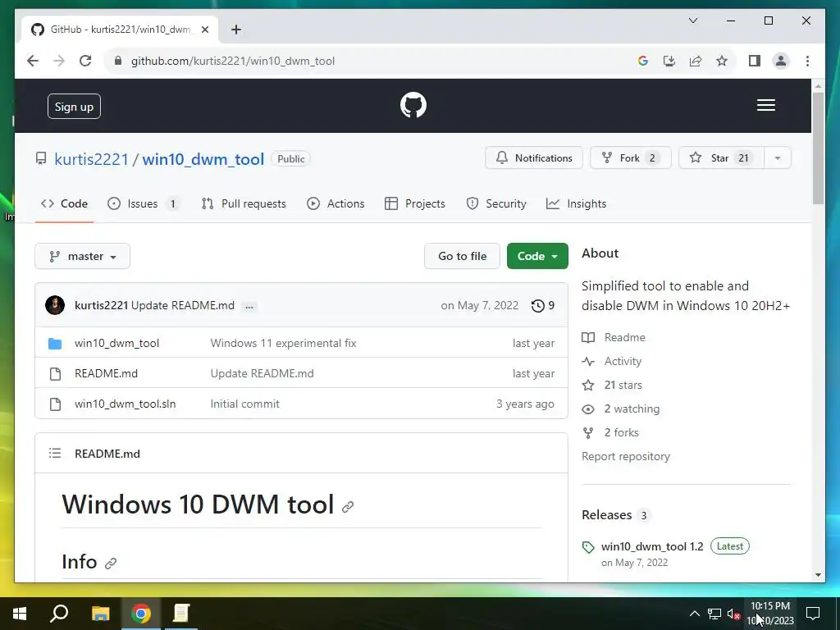Open the Notepad app in the taskbar
The height and width of the screenshot is (630, 840).
(181, 614)
